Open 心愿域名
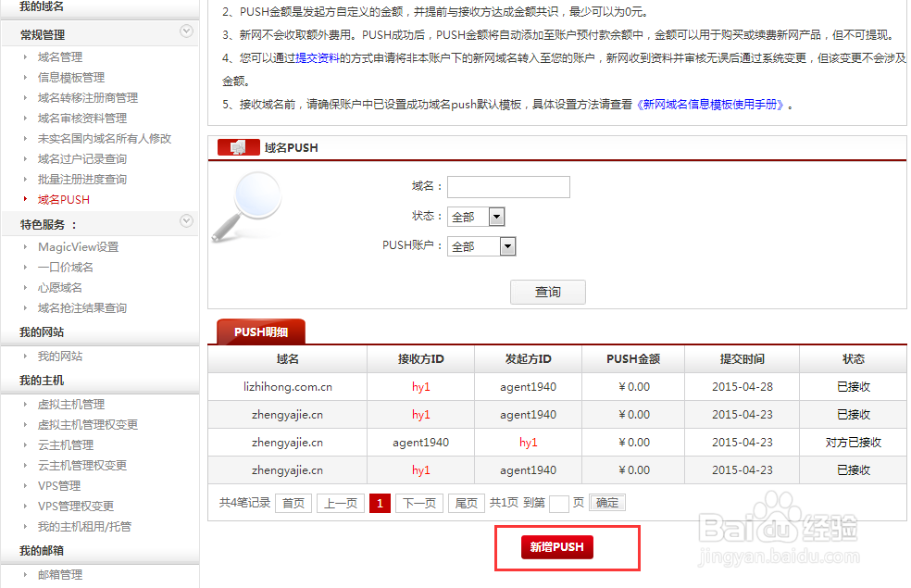This screenshot has height=588, width=911. pos(60,288)
